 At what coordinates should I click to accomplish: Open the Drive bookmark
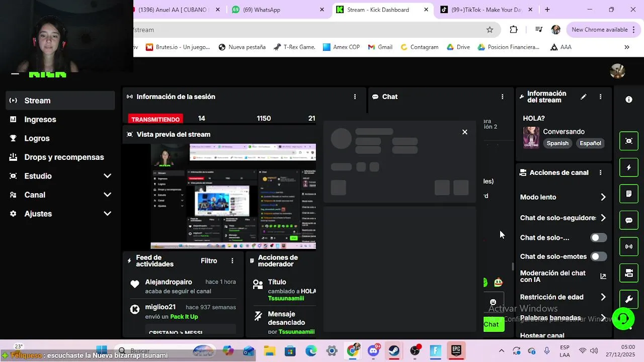click(x=457, y=47)
